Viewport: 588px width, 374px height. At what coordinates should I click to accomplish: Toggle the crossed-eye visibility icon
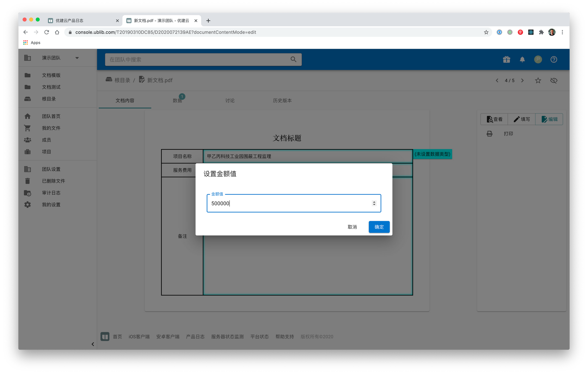554,80
